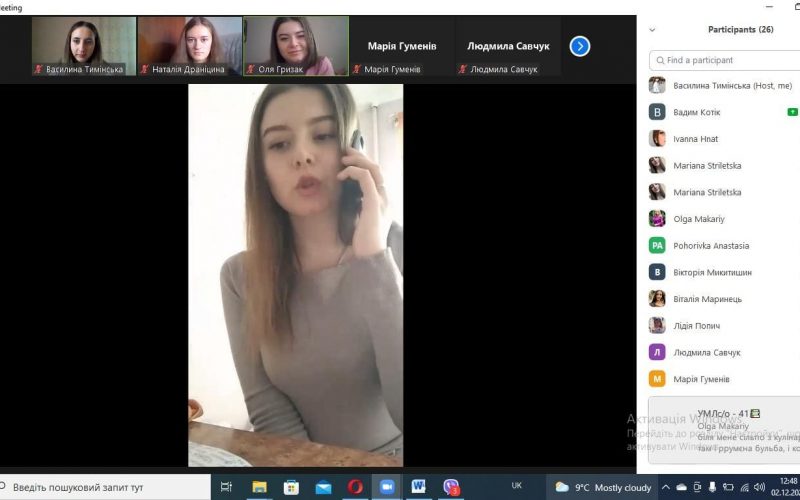Show next video thumbnails with arrow button
The width and height of the screenshot is (800, 500).
point(580,46)
